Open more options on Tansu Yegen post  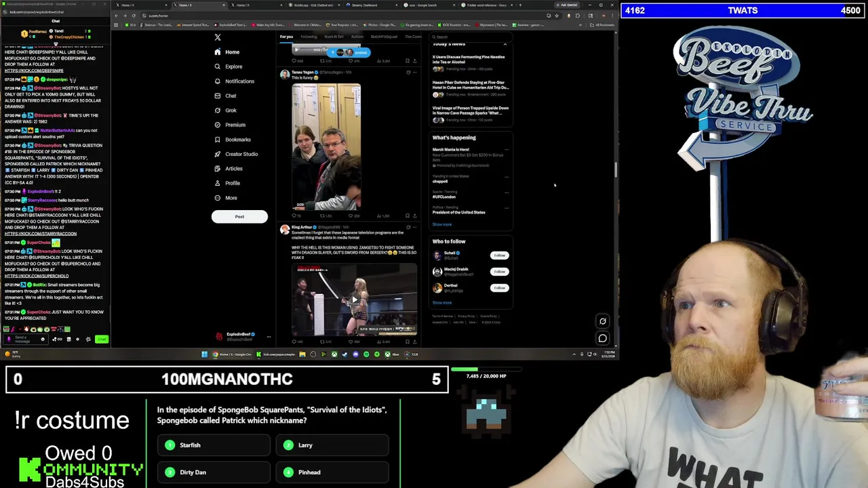[x=415, y=72]
